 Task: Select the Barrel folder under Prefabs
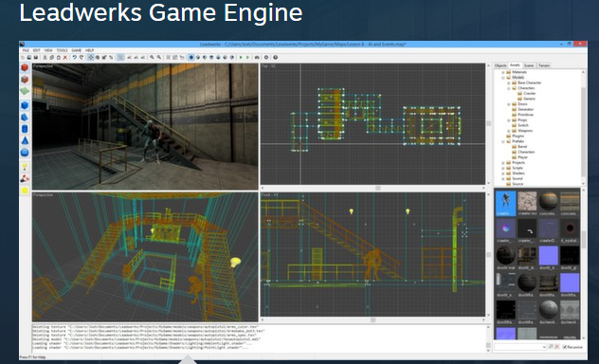(x=519, y=147)
